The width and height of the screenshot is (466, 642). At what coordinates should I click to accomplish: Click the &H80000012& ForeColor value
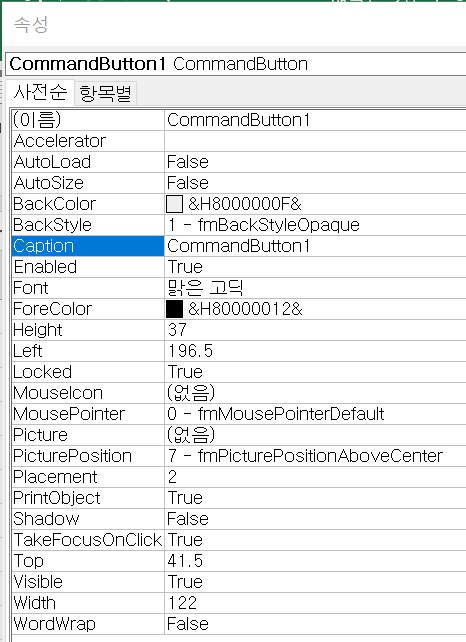click(x=245, y=309)
